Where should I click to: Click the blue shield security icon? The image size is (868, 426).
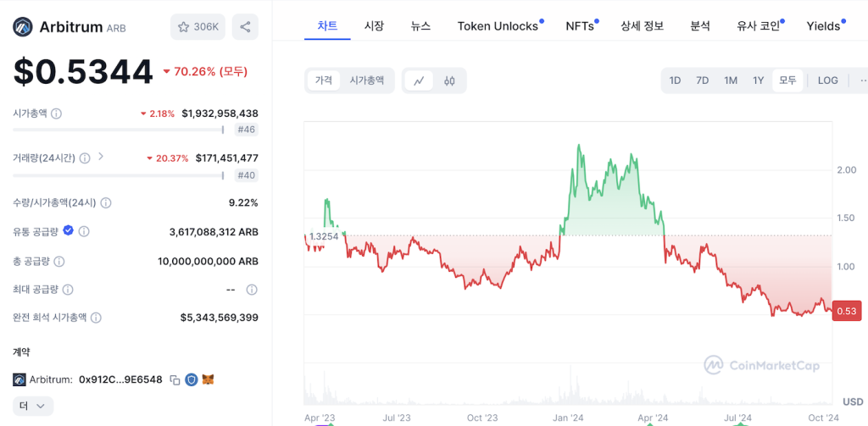pos(192,379)
